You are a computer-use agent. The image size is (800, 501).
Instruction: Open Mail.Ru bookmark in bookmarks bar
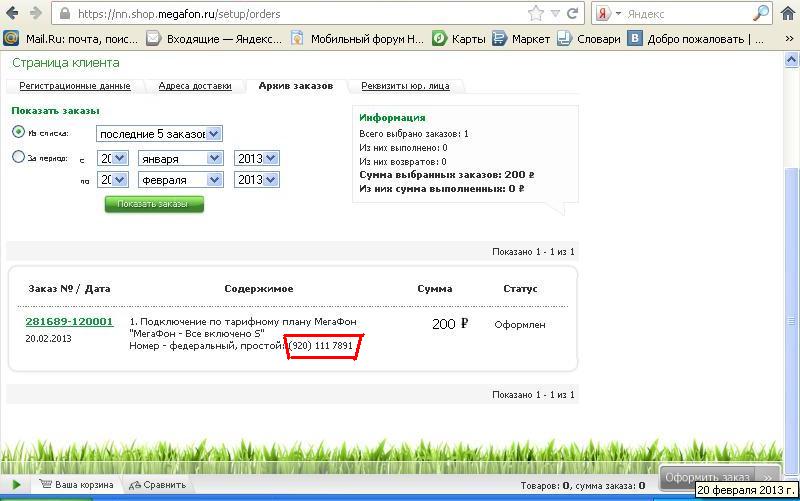pyautogui.click(x=68, y=39)
